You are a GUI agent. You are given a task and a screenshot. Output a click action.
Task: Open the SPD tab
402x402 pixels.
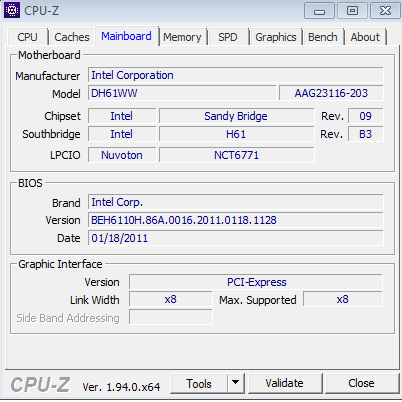228,37
